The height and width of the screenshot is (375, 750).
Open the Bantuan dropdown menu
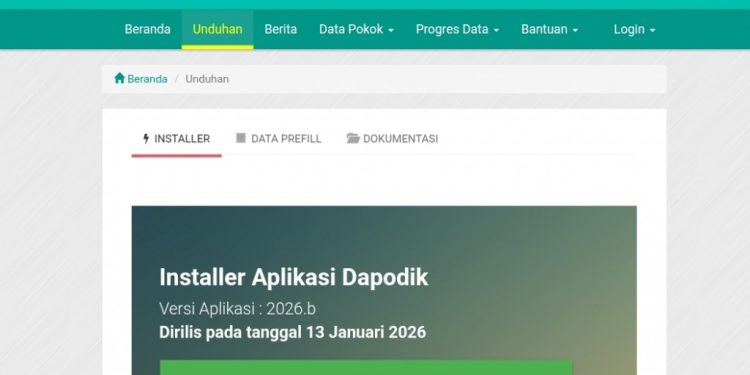click(x=550, y=29)
